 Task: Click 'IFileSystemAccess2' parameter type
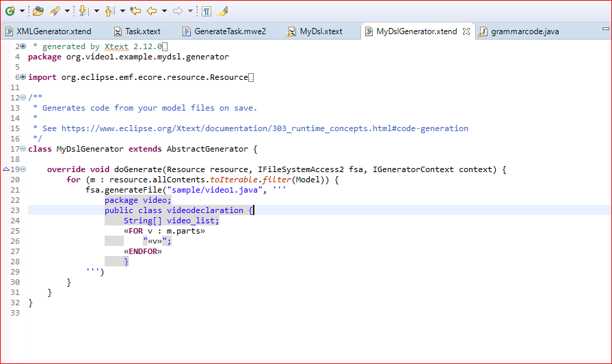coord(301,169)
